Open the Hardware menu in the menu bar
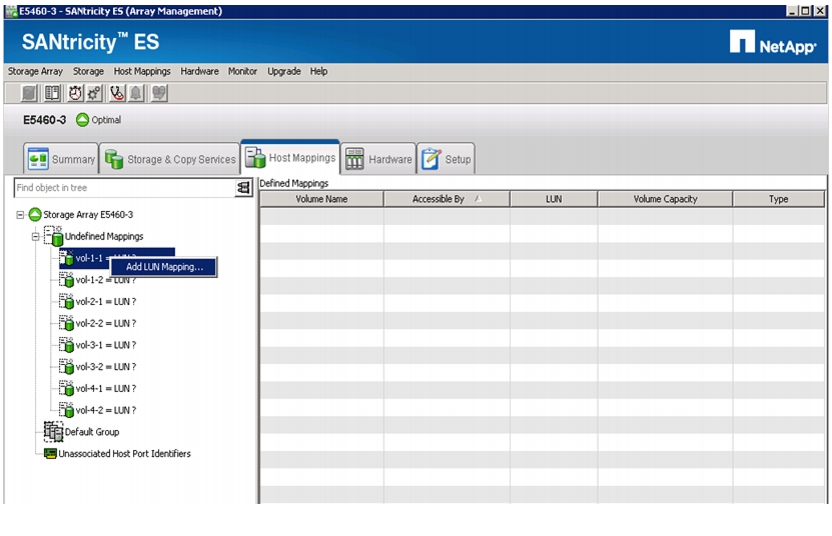The image size is (832, 536). 200,71
